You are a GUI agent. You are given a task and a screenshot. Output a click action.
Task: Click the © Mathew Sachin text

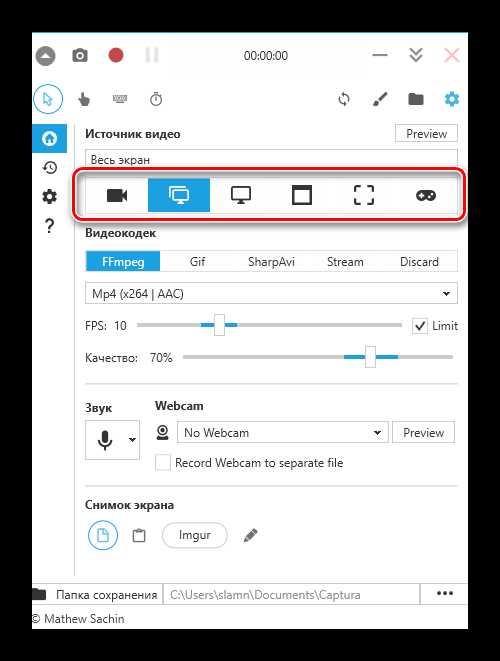pos(78,619)
